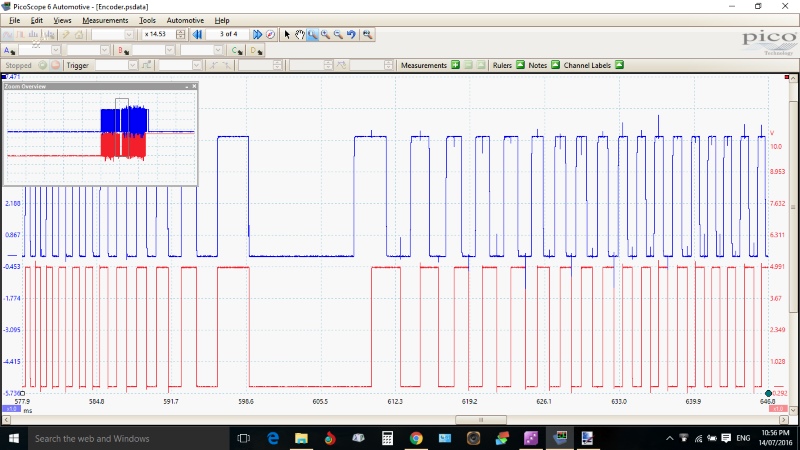This screenshot has width=800, height=450.
Task: Select persistence mode icon
Action: [21, 35]
